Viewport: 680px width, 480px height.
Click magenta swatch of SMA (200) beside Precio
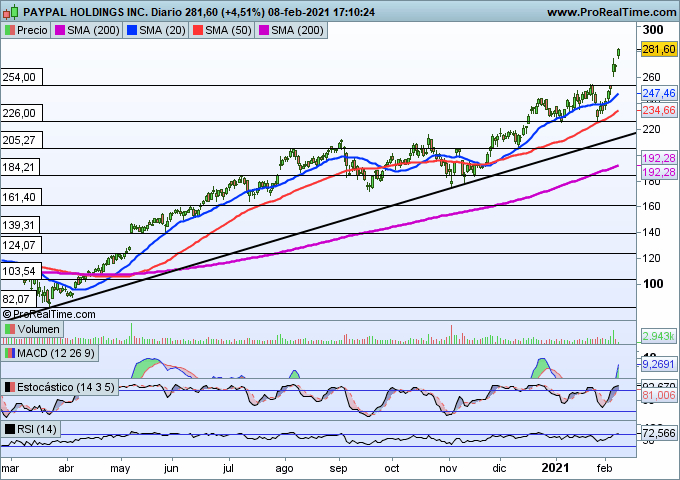click(60, 30)
